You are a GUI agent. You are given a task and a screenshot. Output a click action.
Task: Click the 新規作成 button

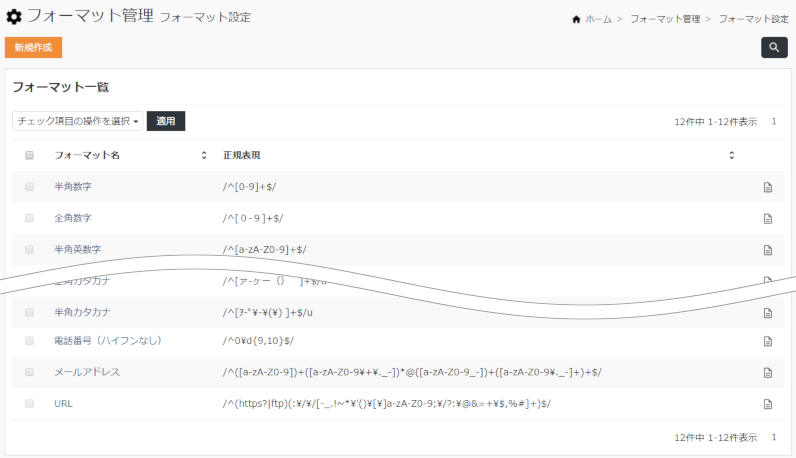[34, 47]
